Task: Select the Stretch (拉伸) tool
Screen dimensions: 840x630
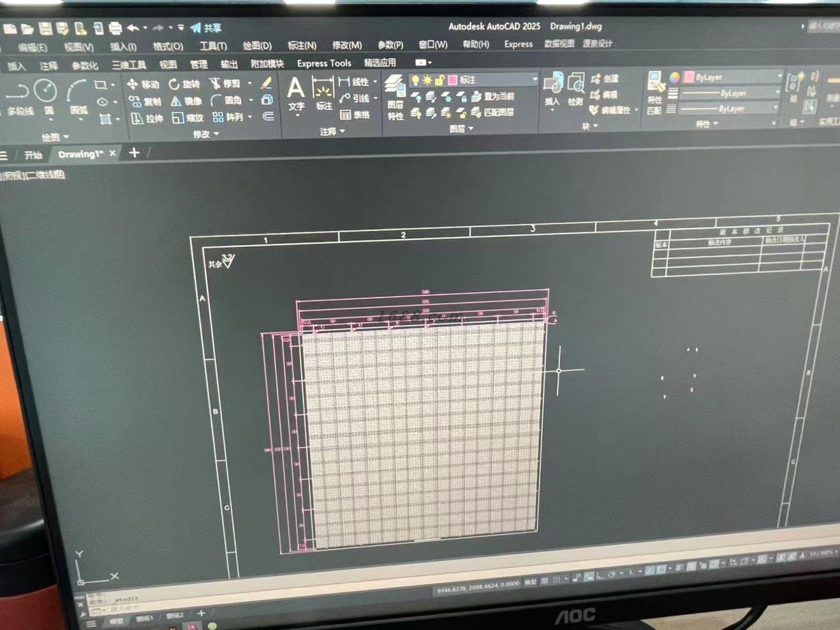Action: [x=147, y=119]
